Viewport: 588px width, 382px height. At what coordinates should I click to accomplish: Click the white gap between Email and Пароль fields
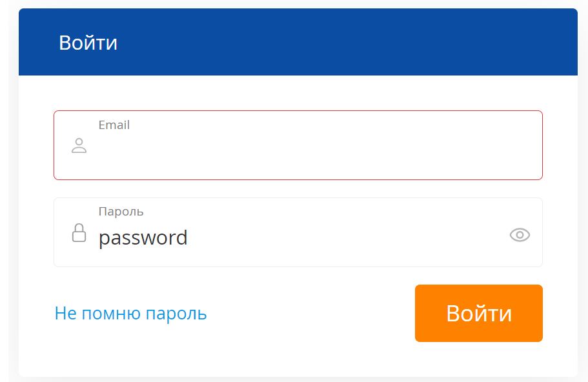pyautogui.click(x=298, y=188)
